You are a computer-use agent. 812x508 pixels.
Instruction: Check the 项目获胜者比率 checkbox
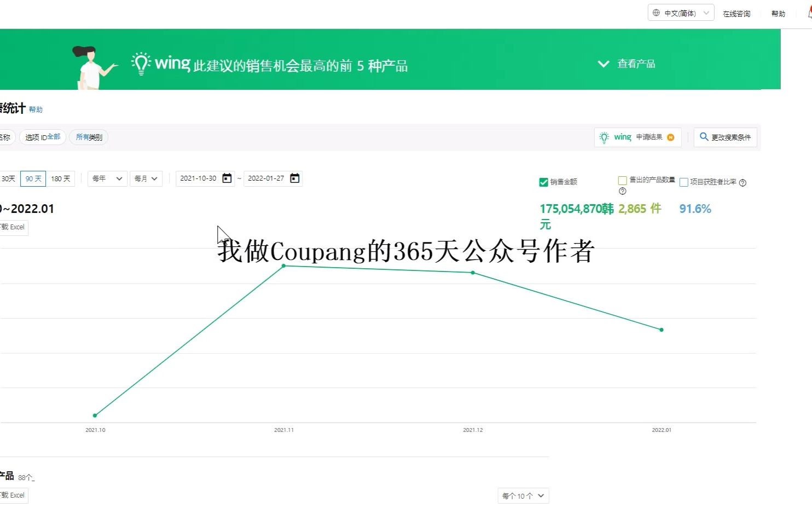[x=683, y=182]
